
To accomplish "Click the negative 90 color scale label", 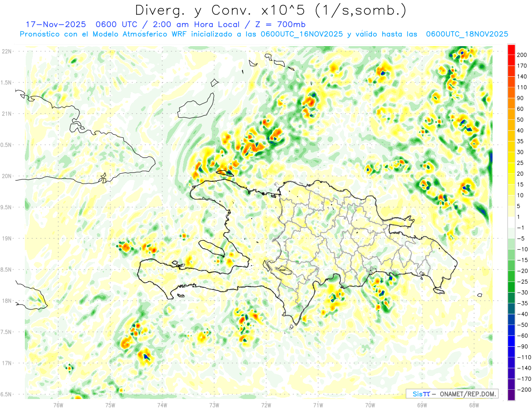I will (523, 346).
